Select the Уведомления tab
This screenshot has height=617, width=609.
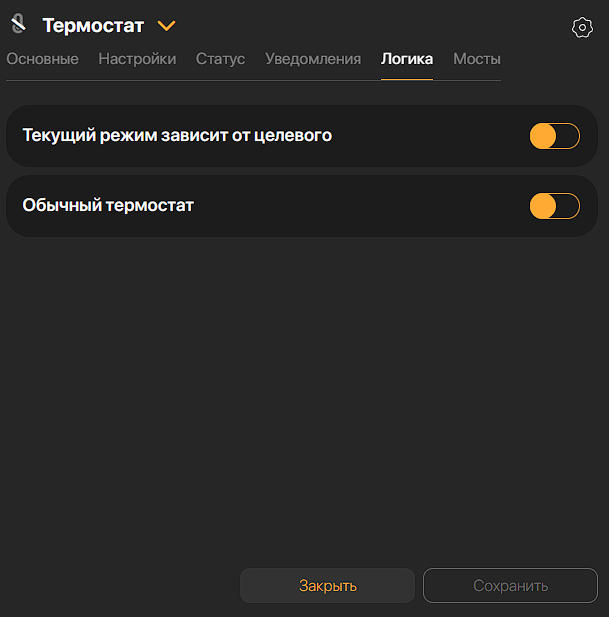click(313, 59)
